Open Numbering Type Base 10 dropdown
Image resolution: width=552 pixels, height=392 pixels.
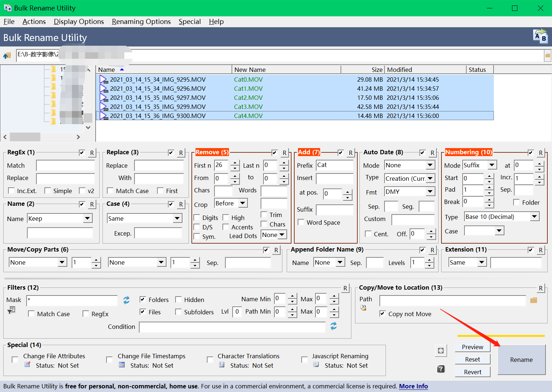click(534, 217)
